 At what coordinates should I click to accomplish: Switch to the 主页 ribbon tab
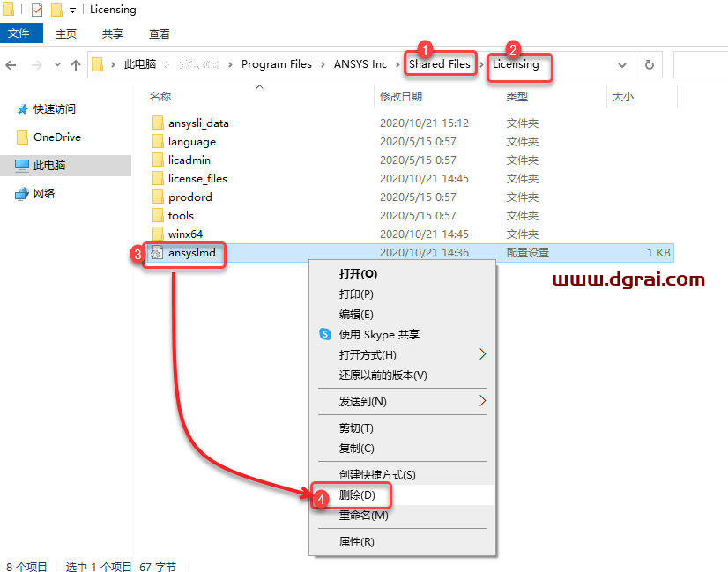(65, 33)
